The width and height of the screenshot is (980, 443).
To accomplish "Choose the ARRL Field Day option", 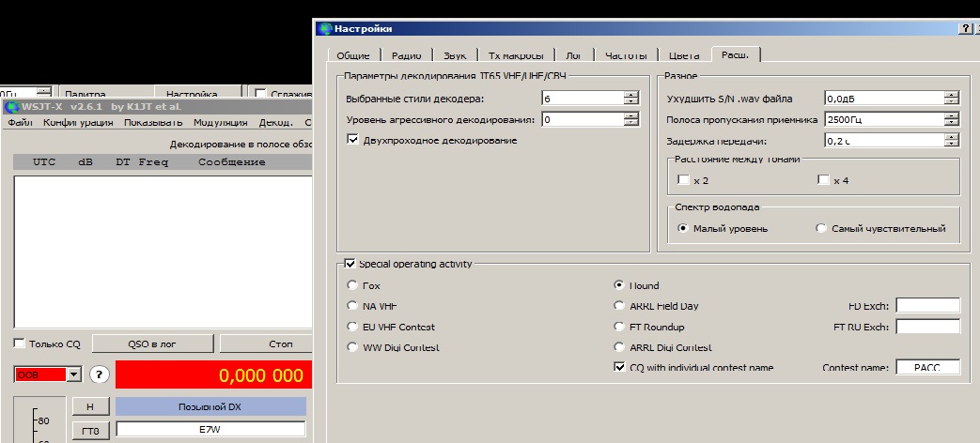I will tap(619, 306).
